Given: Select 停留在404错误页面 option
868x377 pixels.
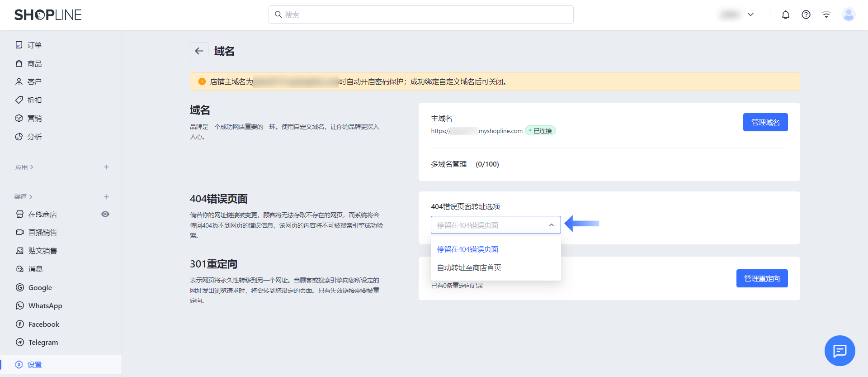Looking at the screenshot, I should tap(467, 249).
